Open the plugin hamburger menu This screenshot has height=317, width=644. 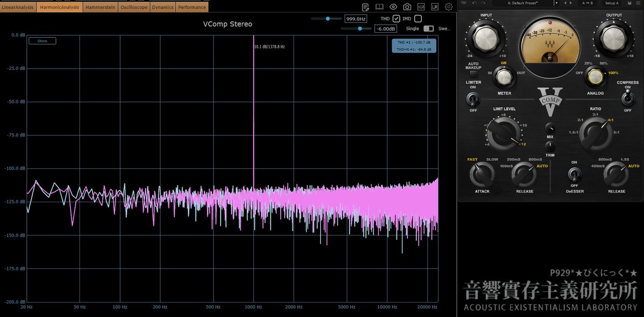point(638,3)
